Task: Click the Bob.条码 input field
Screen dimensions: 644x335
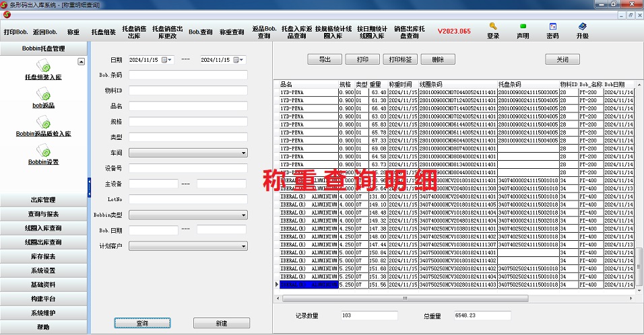Action: [x=187, y=75]
